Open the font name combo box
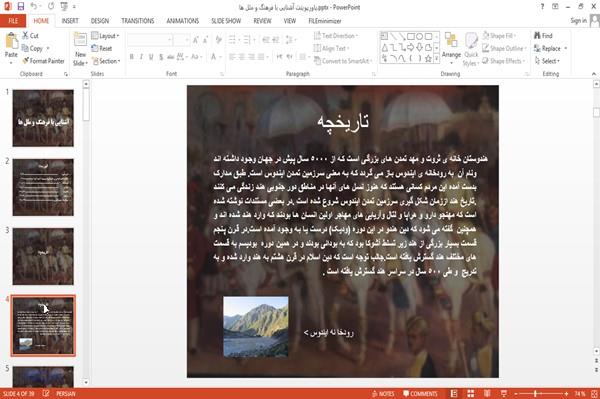600x399 pixels. point(149,40)
